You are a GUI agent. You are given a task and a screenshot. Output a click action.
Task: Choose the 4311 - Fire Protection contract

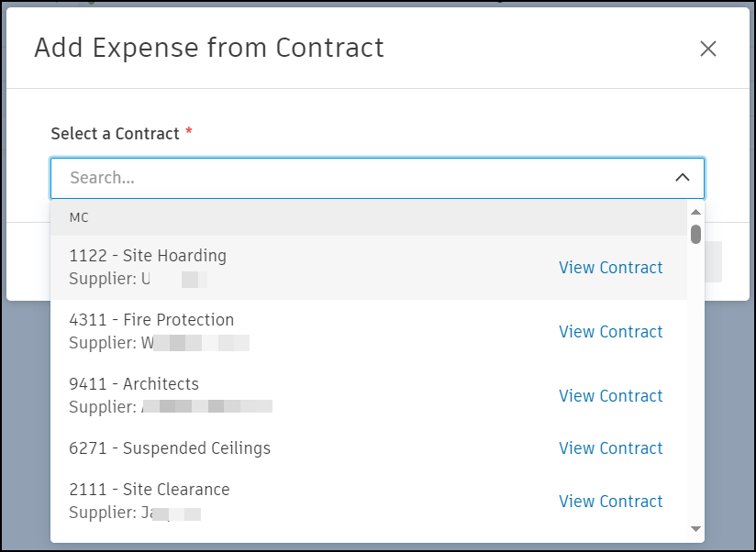(151, 320)
